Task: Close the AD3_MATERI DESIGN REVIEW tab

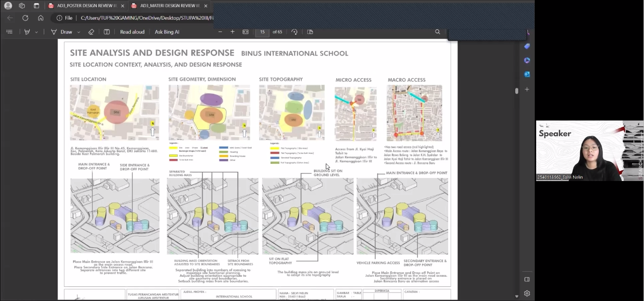Action: click(205, 6)
